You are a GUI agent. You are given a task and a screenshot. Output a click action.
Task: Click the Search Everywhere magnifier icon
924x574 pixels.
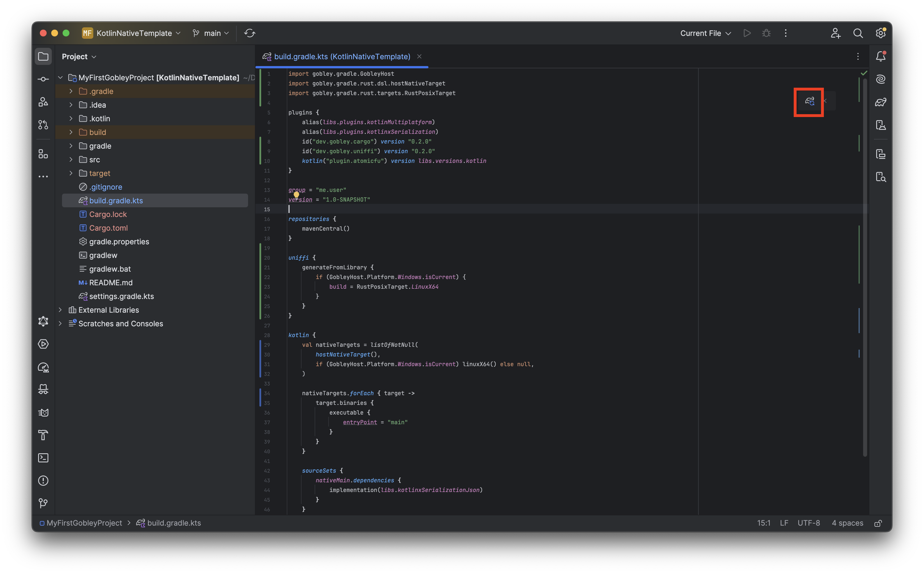pyautogui.click(x=858, y=33)
